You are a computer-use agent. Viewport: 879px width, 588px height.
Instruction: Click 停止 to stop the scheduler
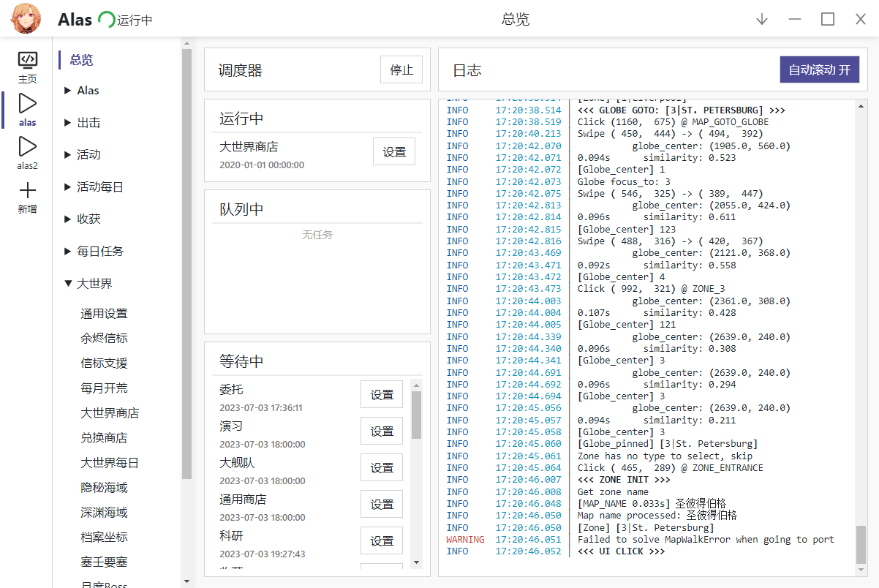(401, 69)
